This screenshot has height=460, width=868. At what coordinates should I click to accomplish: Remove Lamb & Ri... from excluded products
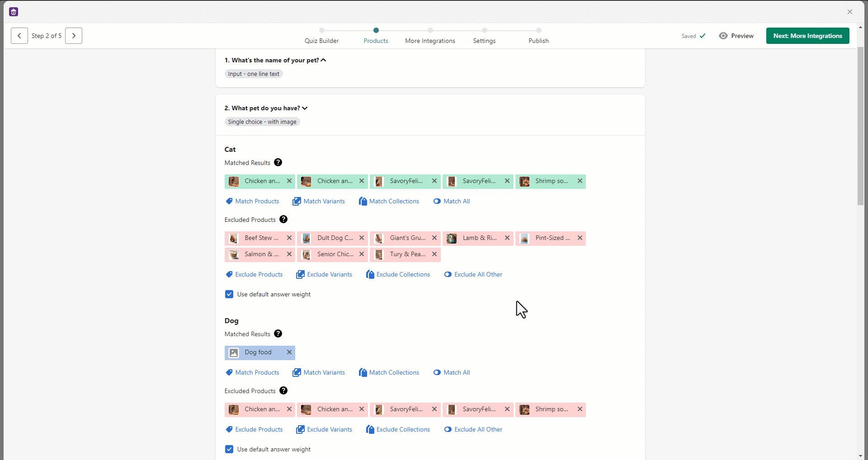[507, 238]
